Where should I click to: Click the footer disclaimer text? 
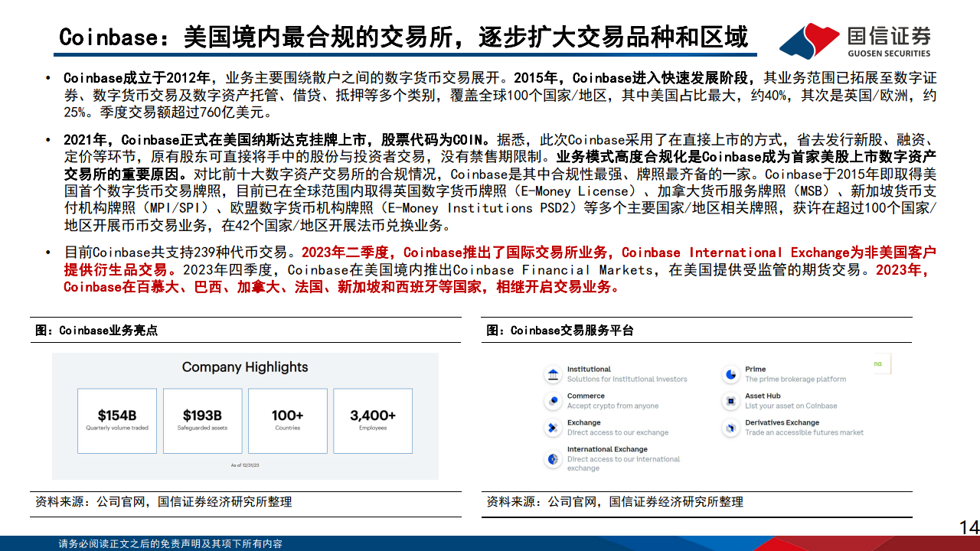(171, 543)
